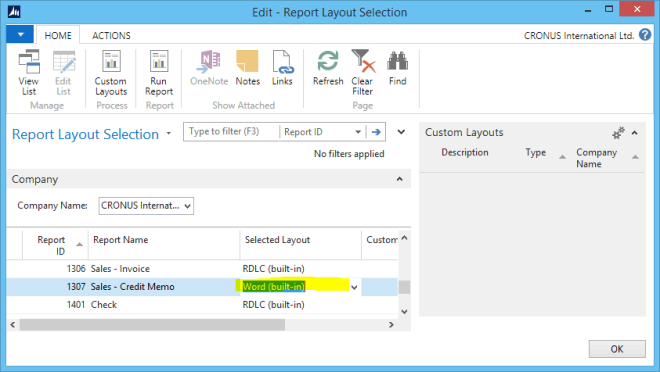Screen dimensions: 660x372
Task: Click the list's vertical scroll up arrow
Action: tap(404, 238)
